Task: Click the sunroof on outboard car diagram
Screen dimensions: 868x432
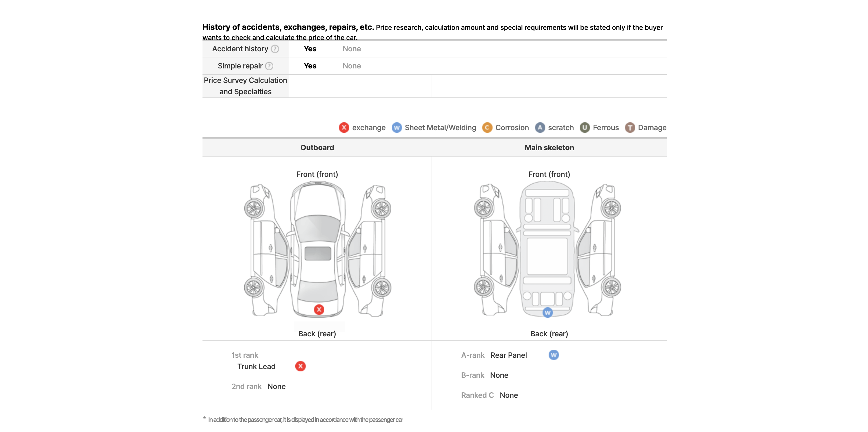Action: tap(318, 253)
